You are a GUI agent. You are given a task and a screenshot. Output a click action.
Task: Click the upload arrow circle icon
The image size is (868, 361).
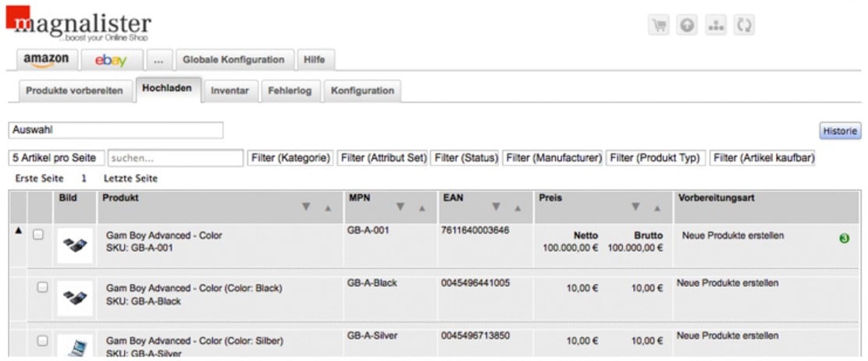(687, 26)
